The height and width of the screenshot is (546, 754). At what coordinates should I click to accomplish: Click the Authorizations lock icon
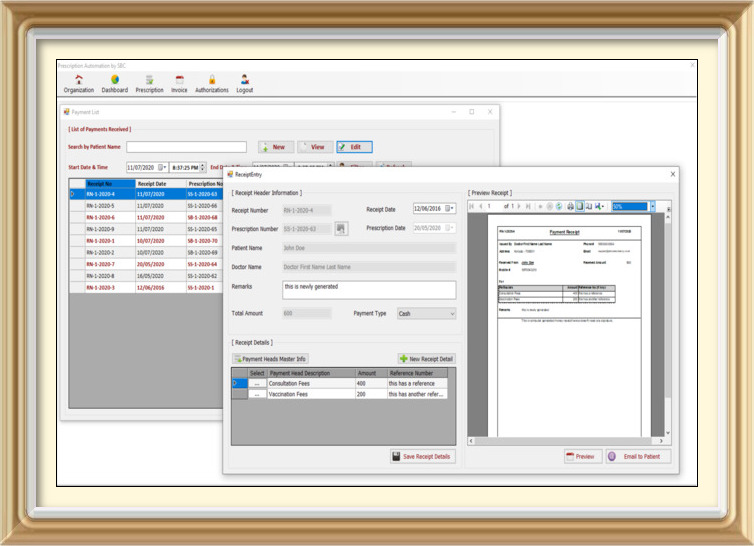(211, 80)
